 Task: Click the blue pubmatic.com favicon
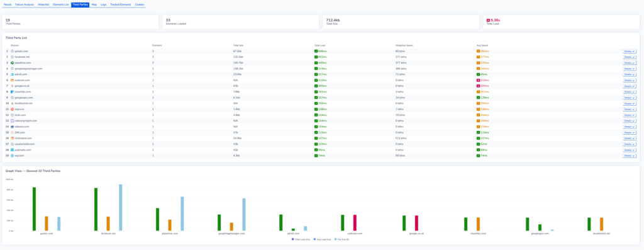coord(13,150)
